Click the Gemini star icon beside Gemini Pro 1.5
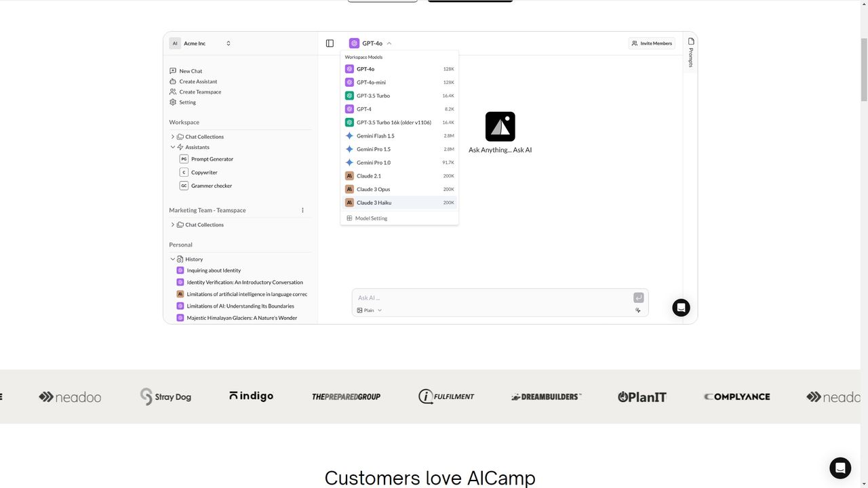 pyautogui.click(x=349, y=149)
